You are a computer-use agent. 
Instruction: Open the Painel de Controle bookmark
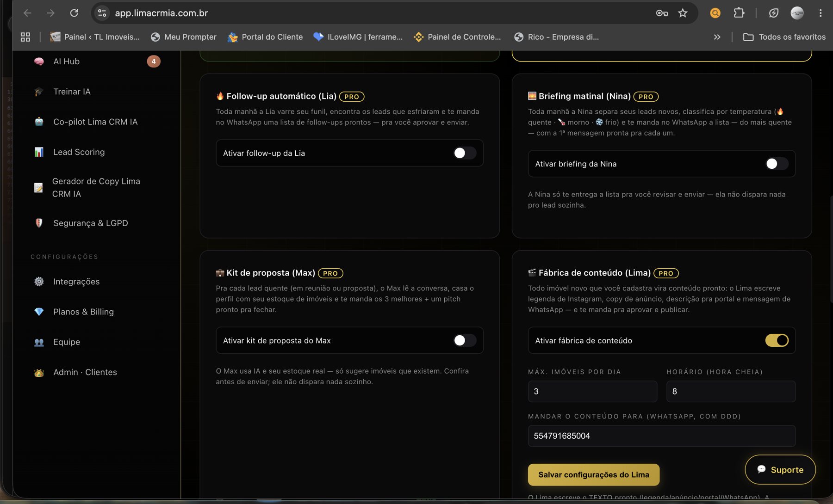(x=457, y=37)
